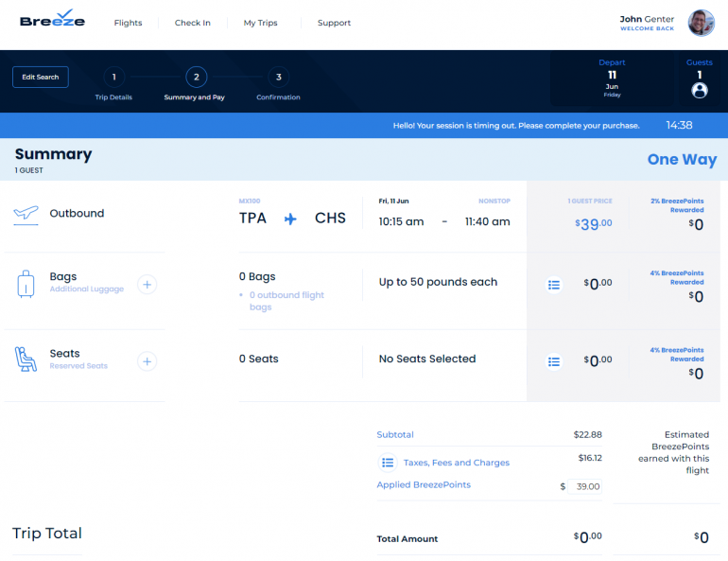Expand Bags with the plus button

pos(147,284)
